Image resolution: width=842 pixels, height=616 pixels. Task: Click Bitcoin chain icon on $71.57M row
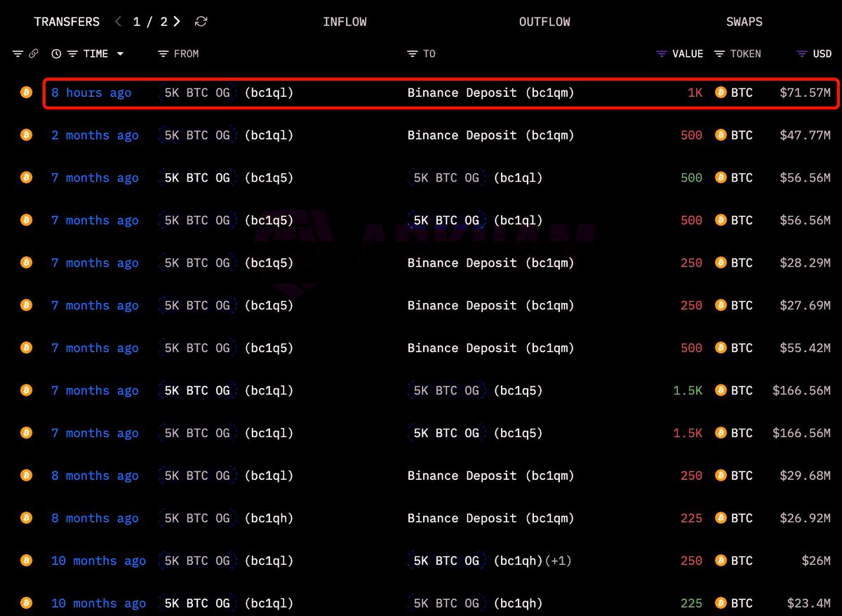pyautogui.click(x=27, y=93)
